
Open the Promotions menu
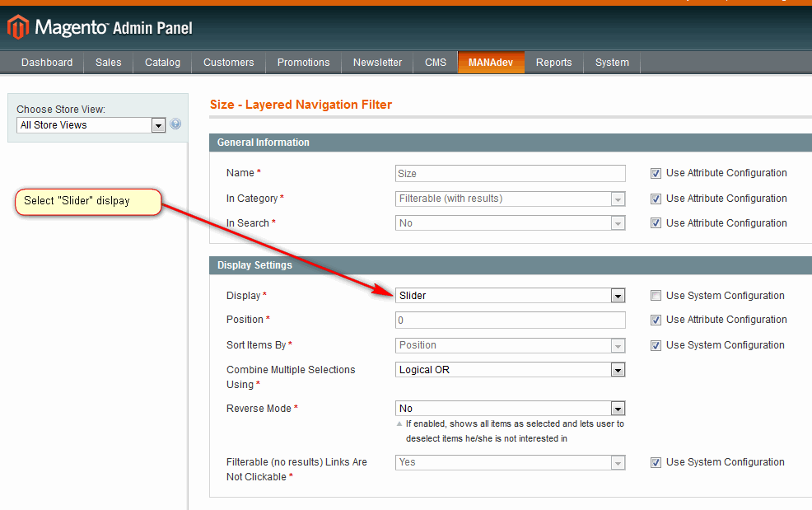(303, 62)
